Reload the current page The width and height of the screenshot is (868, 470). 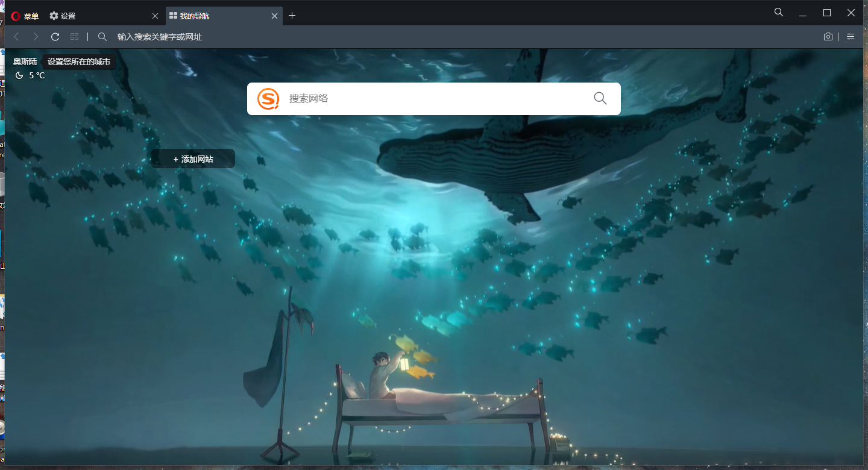click(55, 37)
